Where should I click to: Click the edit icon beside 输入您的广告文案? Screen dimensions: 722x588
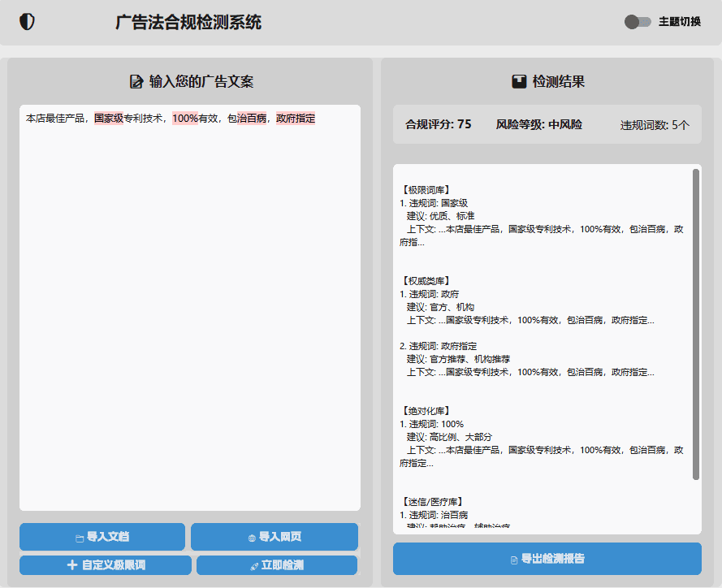point(136,81)
